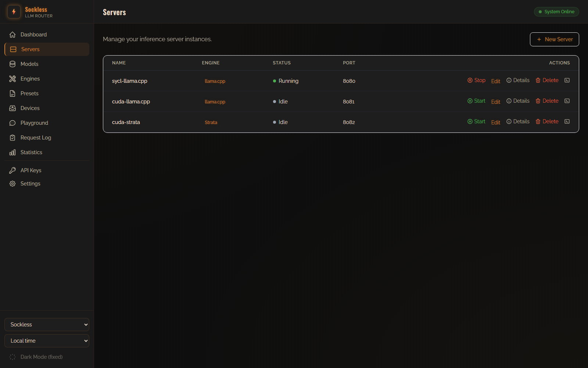Screen dimensions: 588x368
Task: Open terminal icon for cuda-llama.cpp row
Action: (x=567, y=101)
